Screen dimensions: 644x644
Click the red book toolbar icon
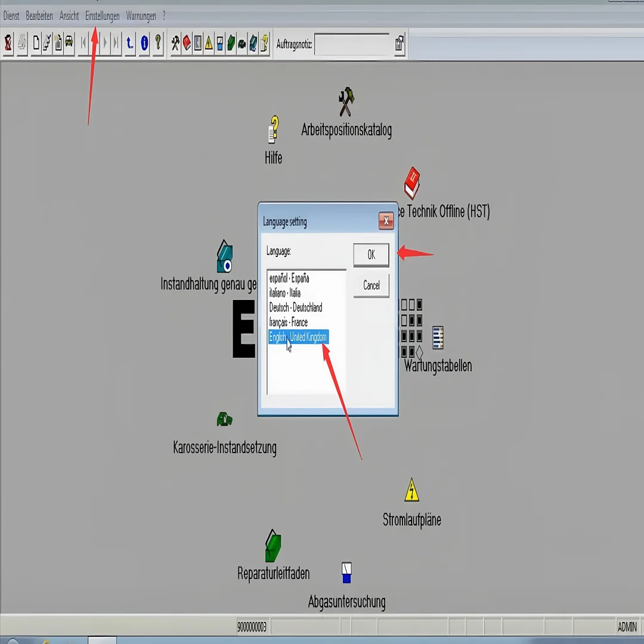tap(187, 43)
